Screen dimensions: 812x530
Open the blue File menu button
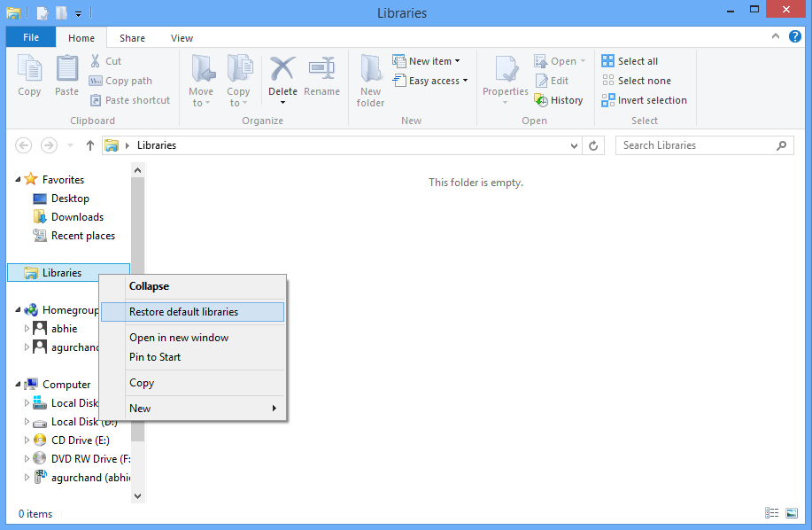pyautogui.click(x=31, y=38)
